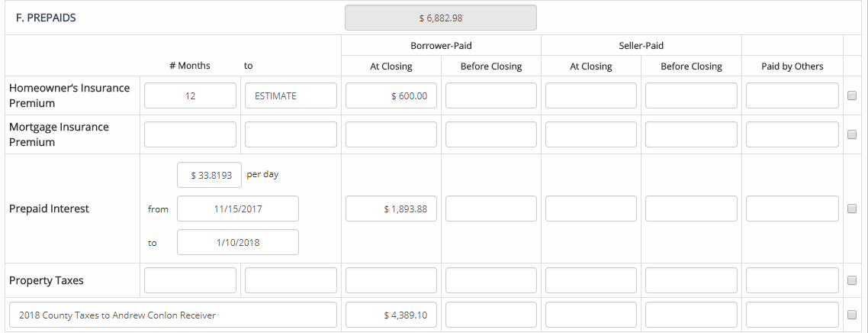This screenshot has width=868, height=333.
Task: Click the County Taxes $4,389.10 amount field
Action: (391, 315)
